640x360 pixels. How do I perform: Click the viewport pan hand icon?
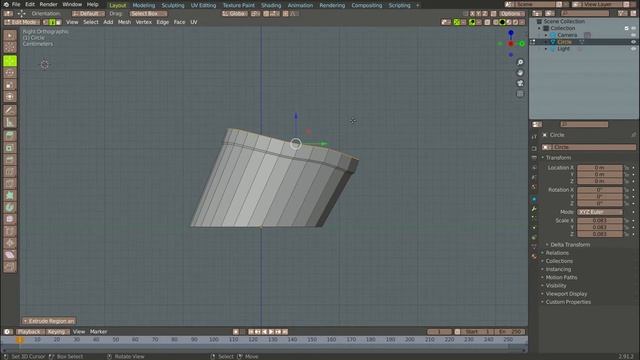tap(520, 73)
